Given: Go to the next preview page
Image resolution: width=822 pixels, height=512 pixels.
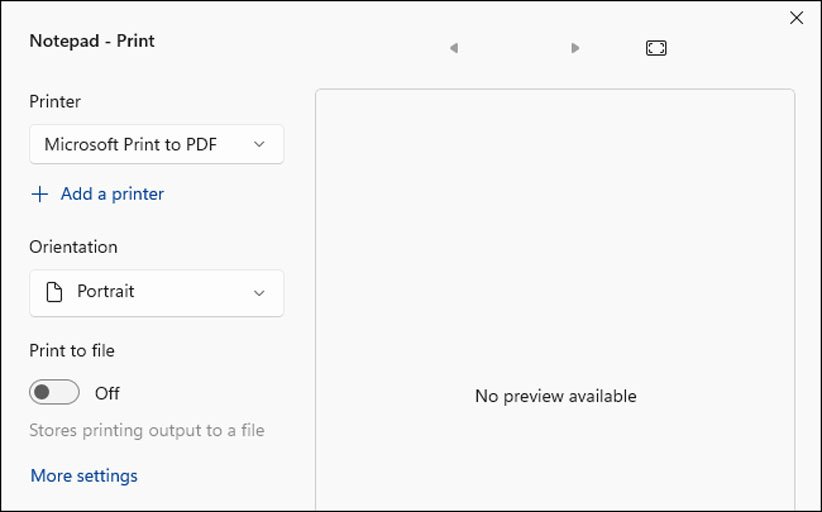Looking at the screenshot, I should pyautogui.click(x=575, y=48).
